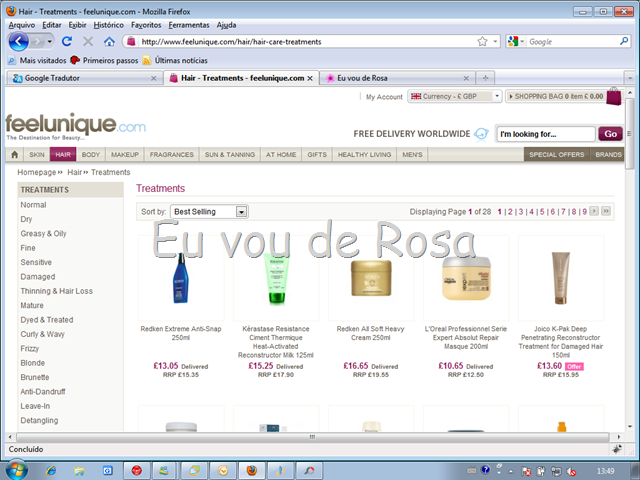
Task: Click the stop loading X icon
Action: pyautogui.click(x=88, y=41)
